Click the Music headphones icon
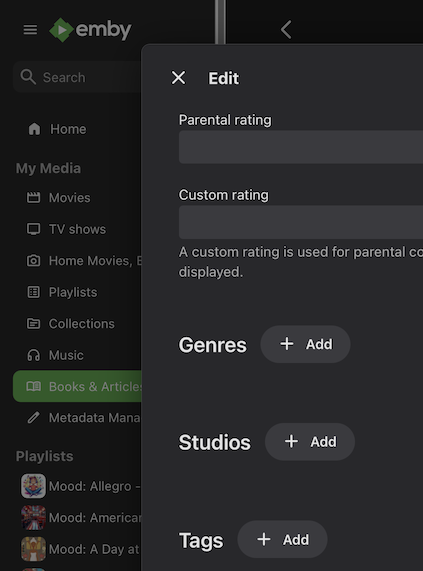Screen dimensions: 423x571 [33, 355]
